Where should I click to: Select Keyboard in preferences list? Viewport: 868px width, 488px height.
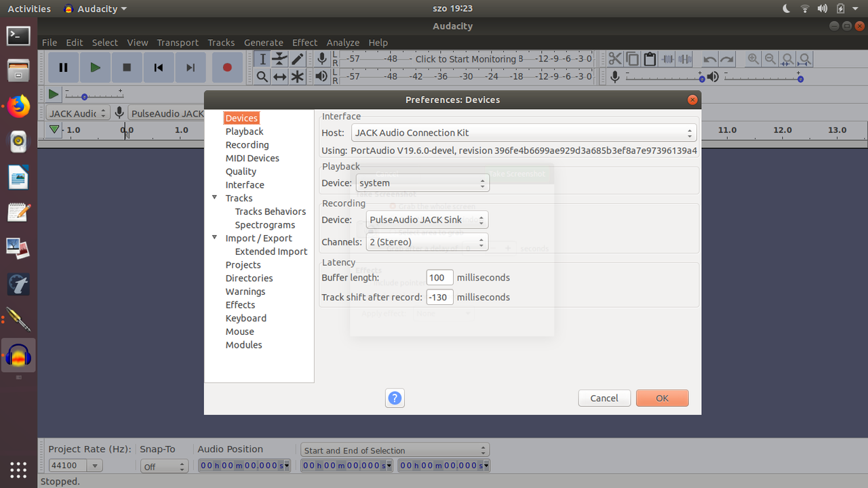(x=246, y=318)
